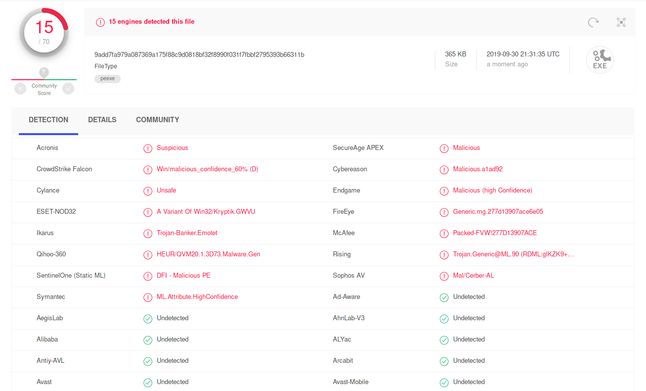Image resolution: width=646 pixels, height=391 pixels.
Task: Click warning icon for McAfee detection
Action: (x=444, y=234)
